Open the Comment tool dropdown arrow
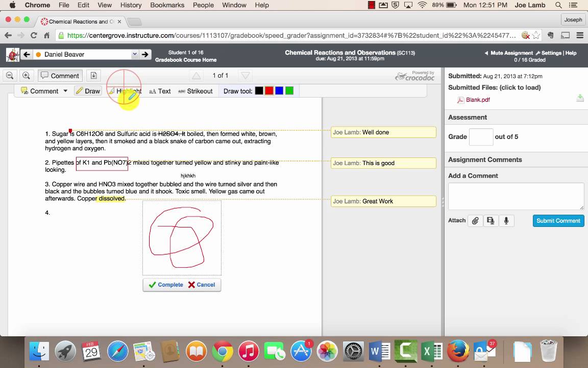 click(x=65, y=91)
